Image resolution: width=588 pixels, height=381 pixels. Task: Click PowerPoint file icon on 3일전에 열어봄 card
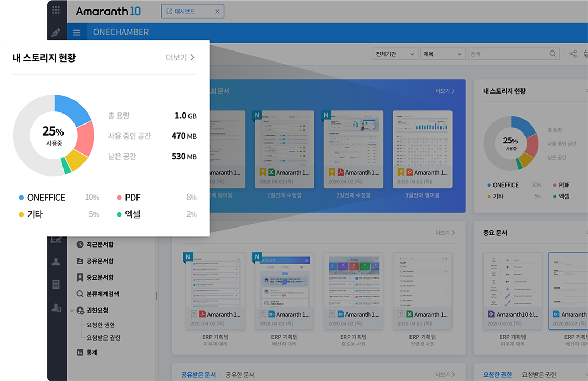409,172
